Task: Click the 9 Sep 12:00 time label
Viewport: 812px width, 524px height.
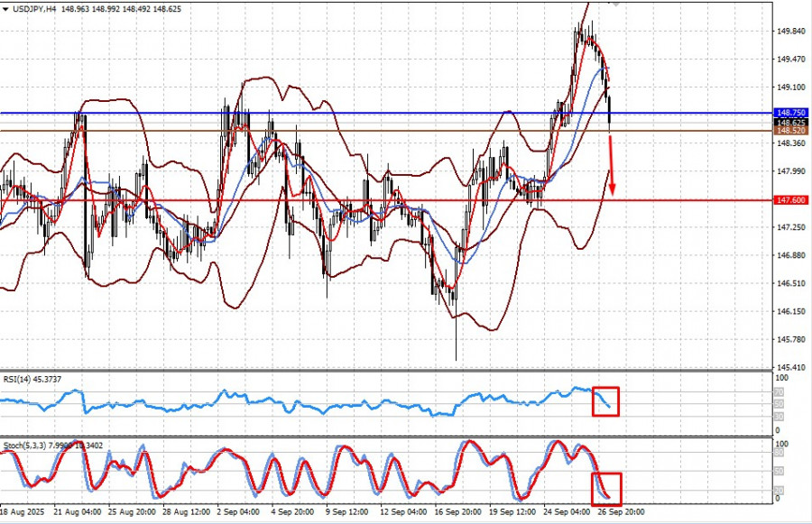Action: pyautogui.click(x=346, y=512)
